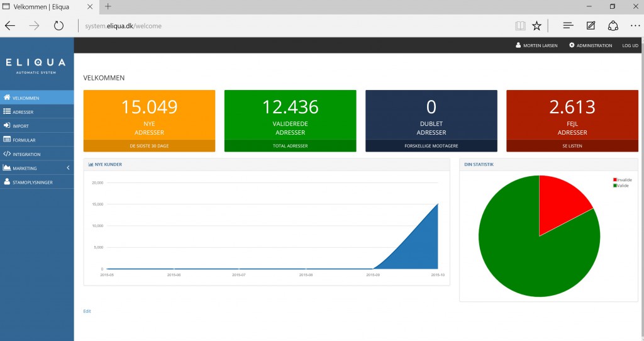Click the 15.049 new addresses number

pos(149,107)
